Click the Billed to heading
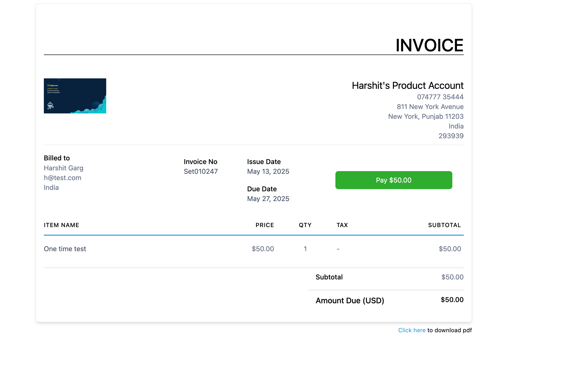The image size is (588, 387). [x=57, y=158]
